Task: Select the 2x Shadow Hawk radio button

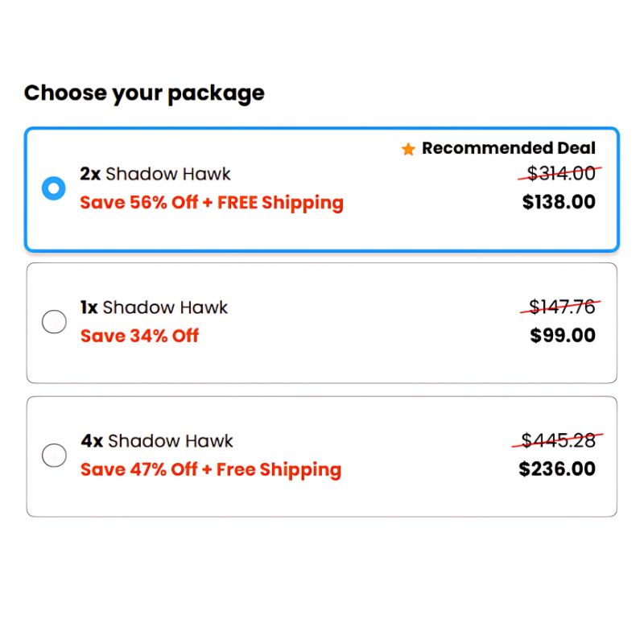Action: pos(54,188)
